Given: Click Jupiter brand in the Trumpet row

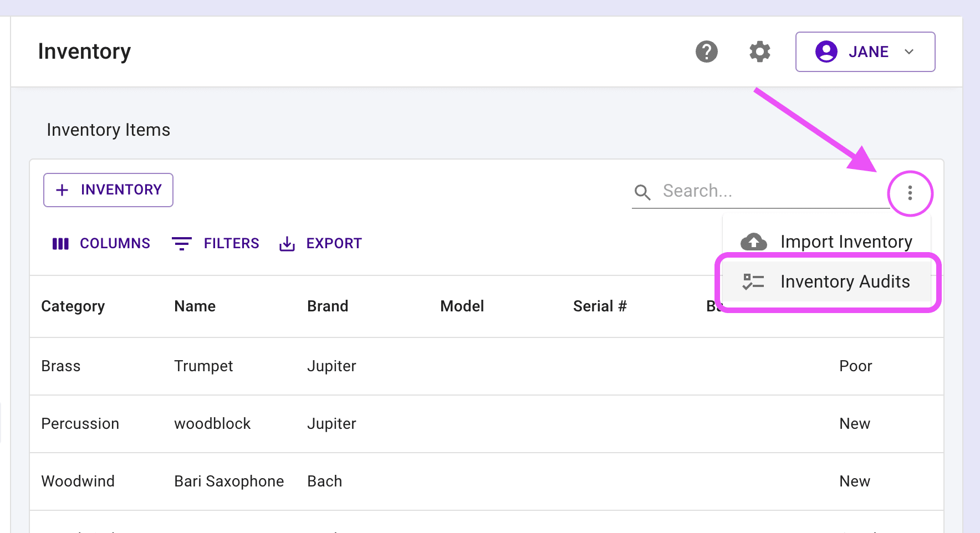Looking at the screenshot, I should (332, 366).
